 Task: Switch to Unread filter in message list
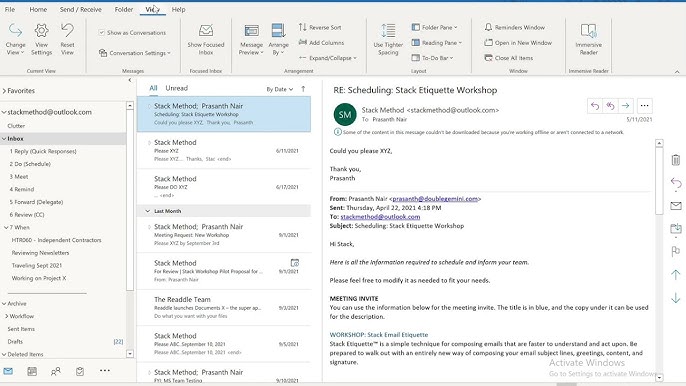pyautogui.click(x=176, y=88)
